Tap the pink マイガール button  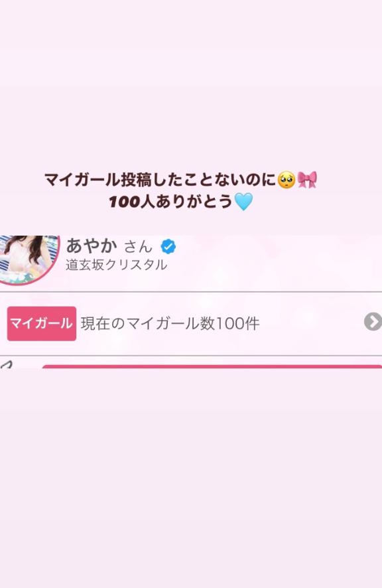click(42, 323)
